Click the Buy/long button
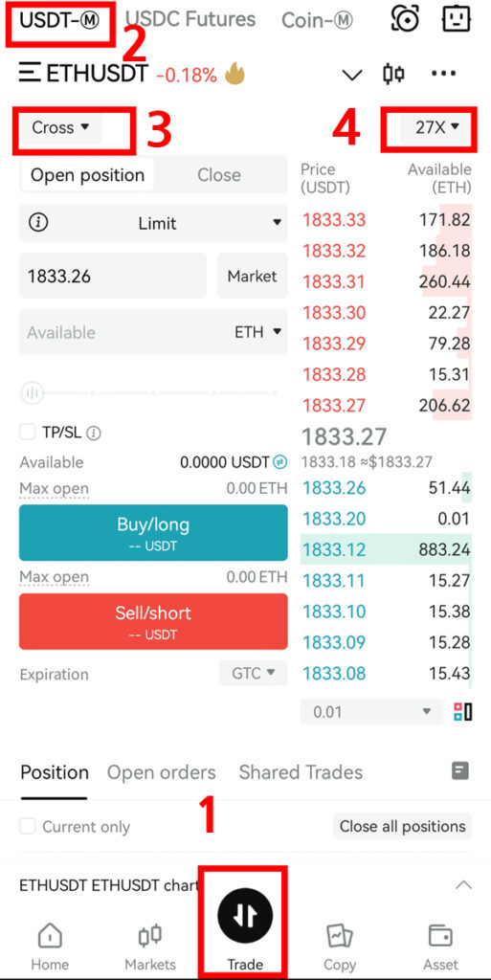Screen dimensions: 491x980 154,532
